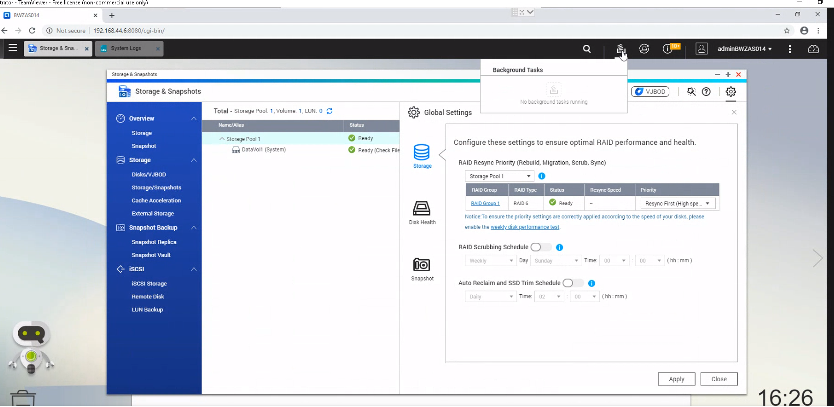Open Snapshot under Overview in sidebar
Image resolution: width=834 pixels, height=407 pixels.
pos(144,146)
